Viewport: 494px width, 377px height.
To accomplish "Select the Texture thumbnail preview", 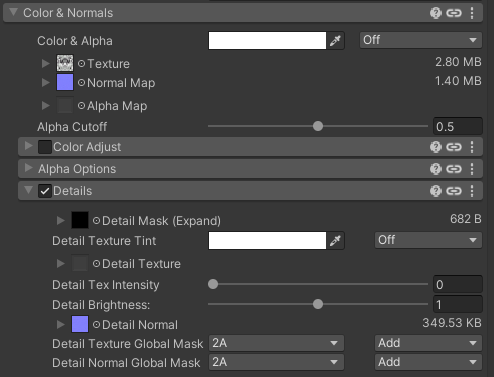I will pos(65,63).
